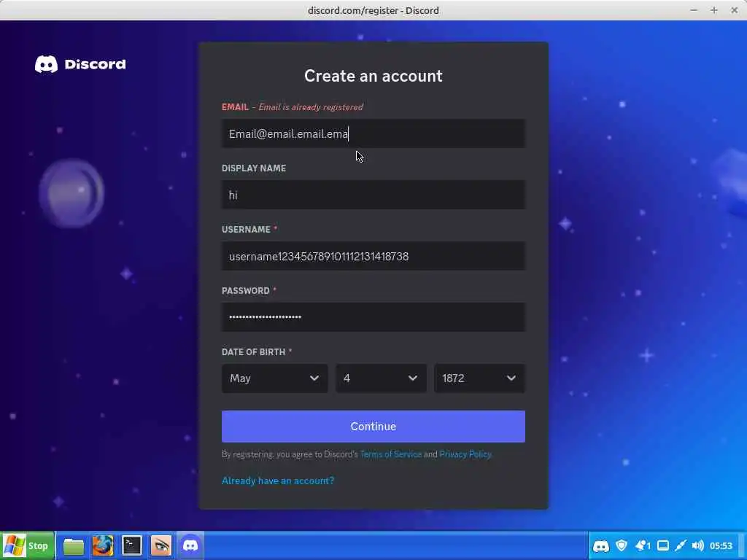Open the day dropdown showing 4
The width and height of the screenshot is (747, 560).
381,378
